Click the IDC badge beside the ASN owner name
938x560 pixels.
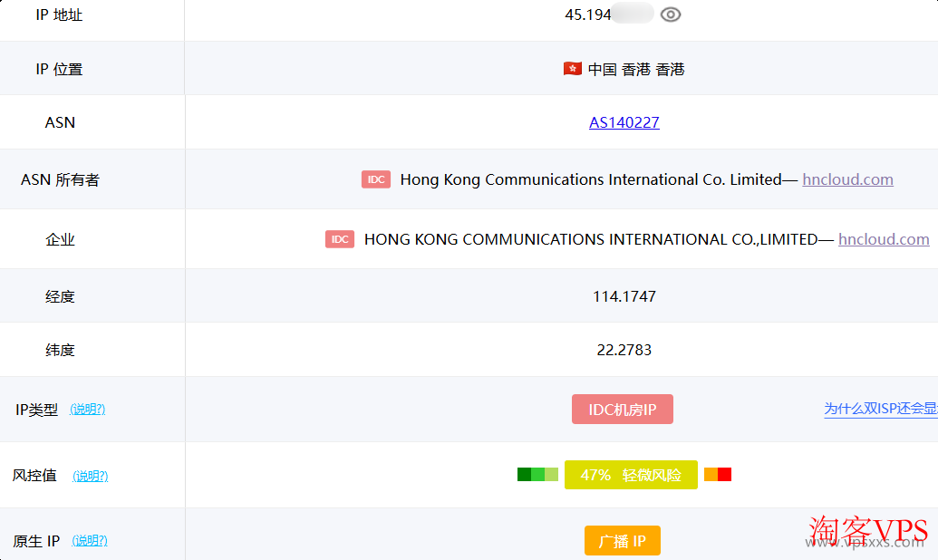coord(375,179)
